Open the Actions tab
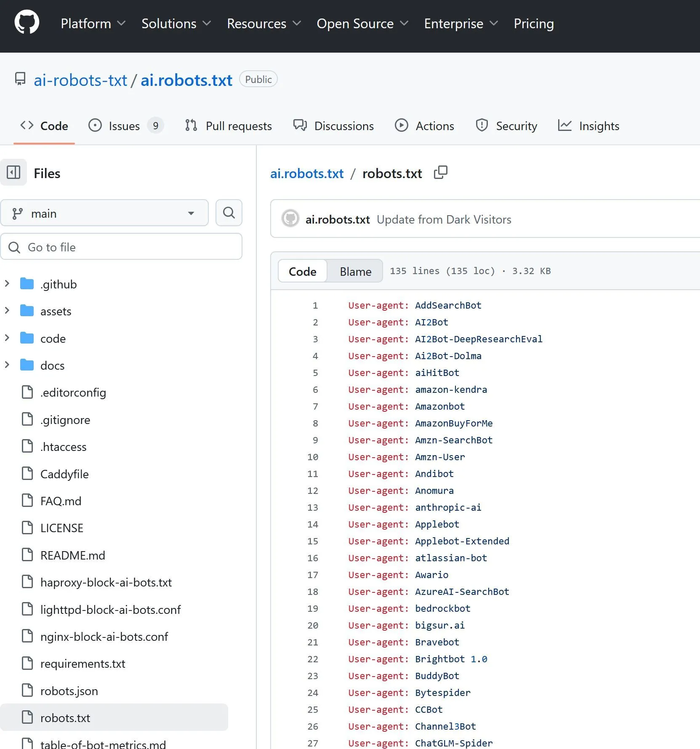The image size is (700, 749). pyautogui.click(x=424, y=126)
